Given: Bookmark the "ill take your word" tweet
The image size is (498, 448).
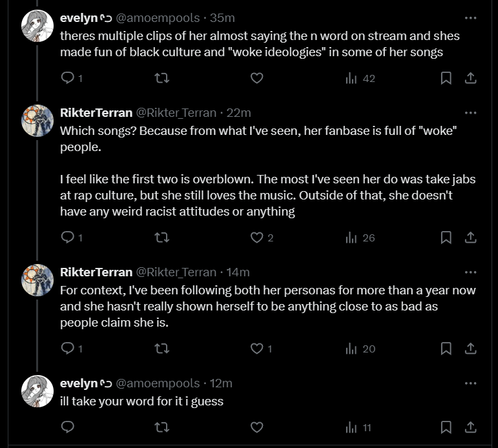Looking at the screenshot, I should coord(446,427).
